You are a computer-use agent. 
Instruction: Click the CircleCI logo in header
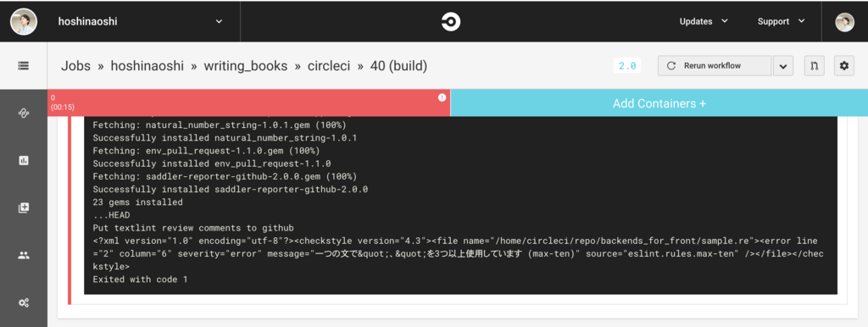point(451,21)
